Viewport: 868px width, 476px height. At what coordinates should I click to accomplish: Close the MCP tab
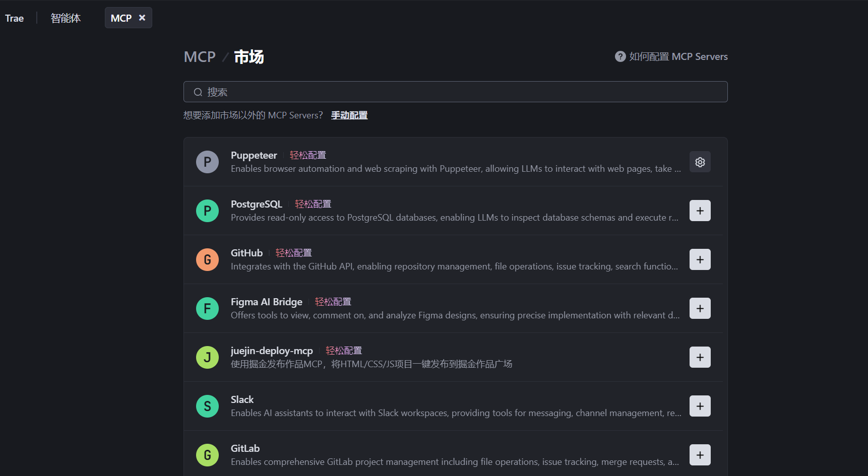(142, 17)
